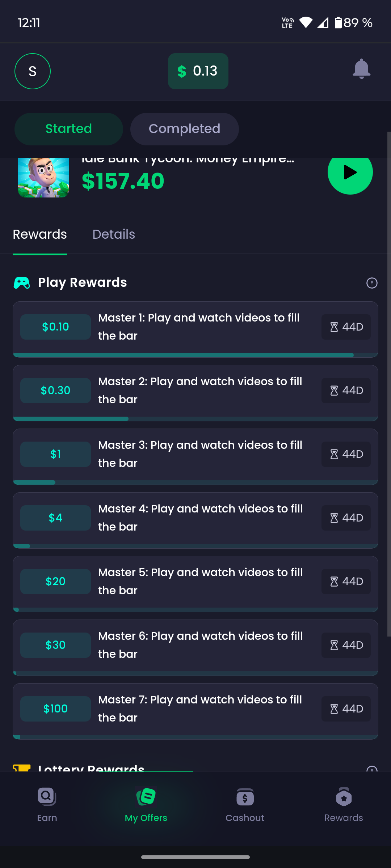This screenshot has height=868, width=391.
Task: Switch to the Completed offers filter
Action: click(184, 129)
